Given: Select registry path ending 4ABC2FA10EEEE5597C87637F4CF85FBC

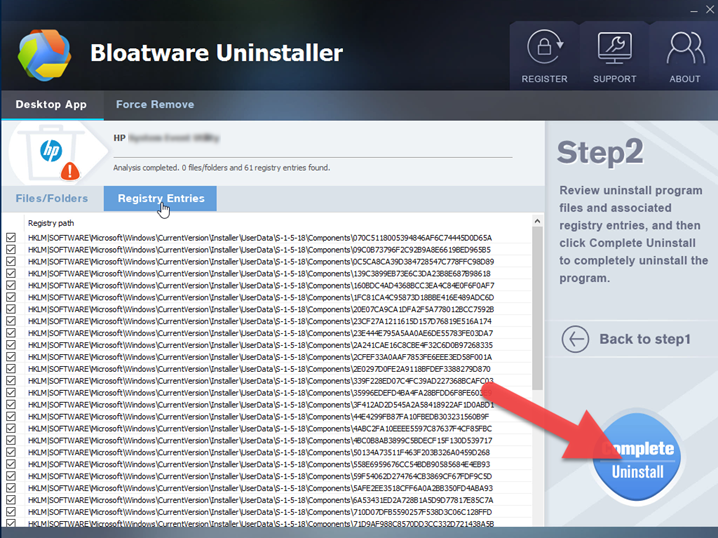Looking at the screenshot, I should pos(260,429).
